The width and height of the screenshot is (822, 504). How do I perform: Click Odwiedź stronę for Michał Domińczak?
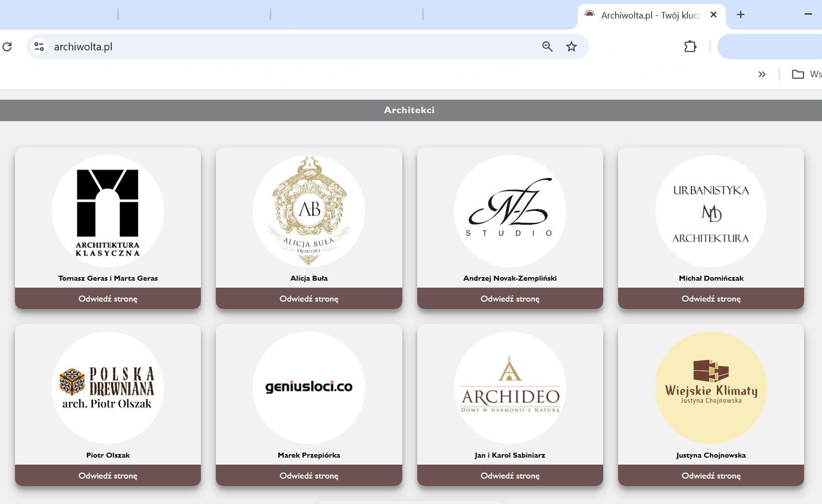tap(711, 299)
